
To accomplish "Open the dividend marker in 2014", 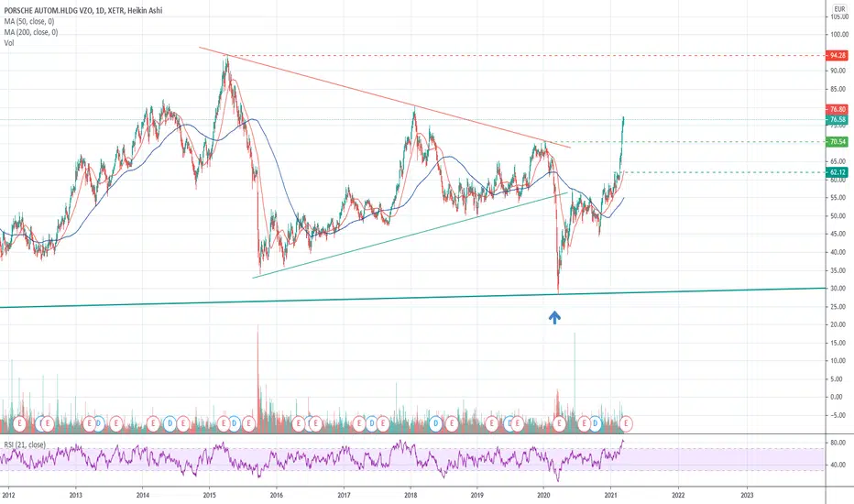I will [170, 422].
